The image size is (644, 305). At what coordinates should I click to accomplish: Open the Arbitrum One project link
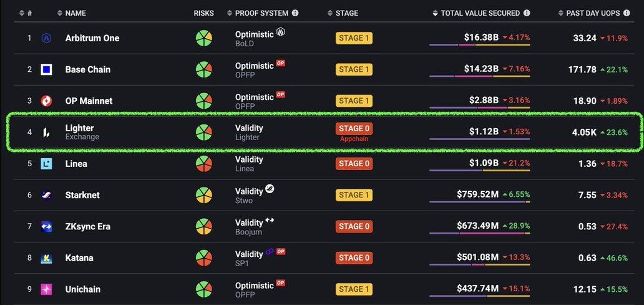(92, 38)
